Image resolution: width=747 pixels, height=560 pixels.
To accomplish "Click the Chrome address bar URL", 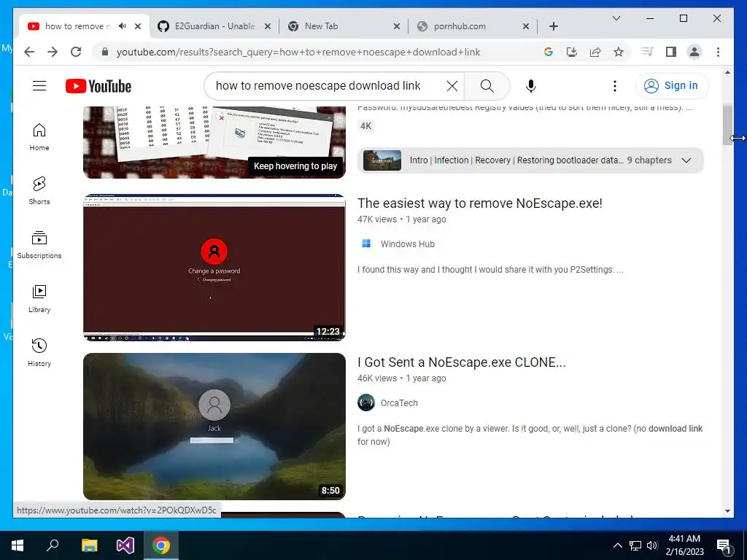I will click(298, 52).
